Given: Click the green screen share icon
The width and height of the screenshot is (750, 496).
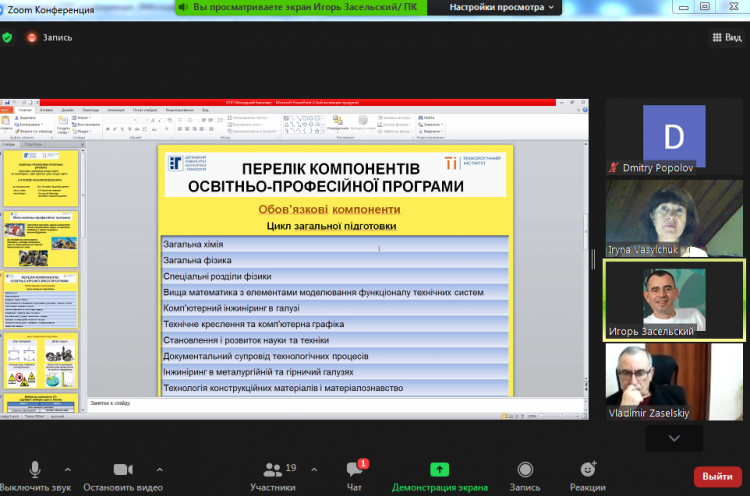Looking at the screenshot, I should coord(439,469).
